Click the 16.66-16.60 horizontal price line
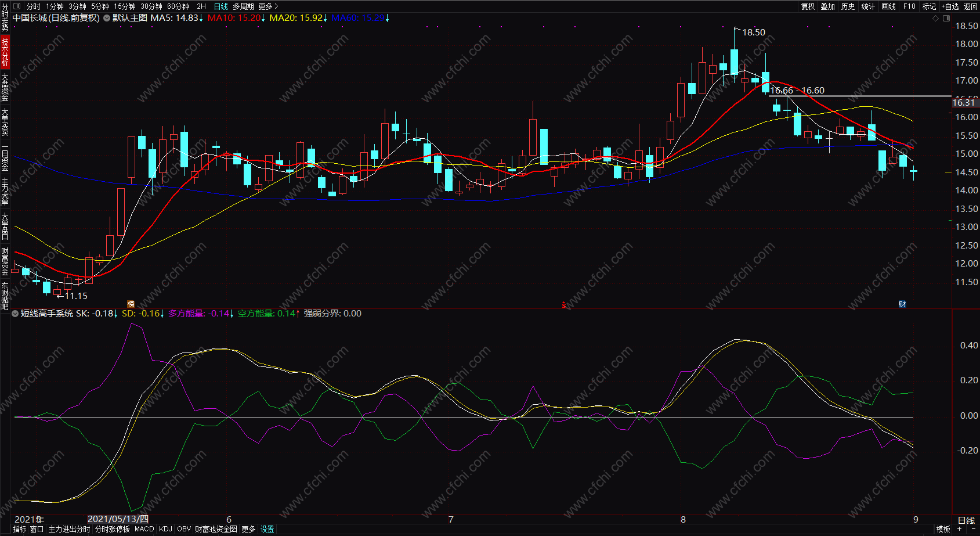Image resolution: width=980 pixels, height=536 pixels. pyautogui.click(x=860, y=96)
